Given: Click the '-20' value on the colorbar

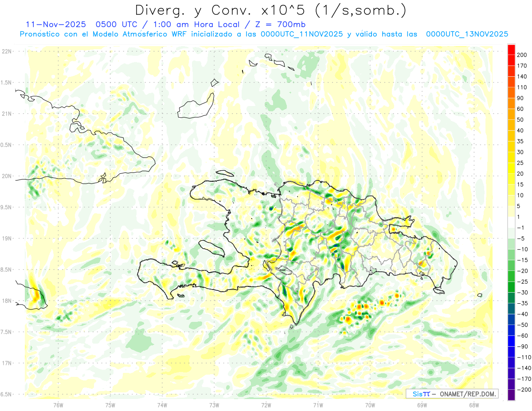Looking at the screenshot, I should 522,271.
